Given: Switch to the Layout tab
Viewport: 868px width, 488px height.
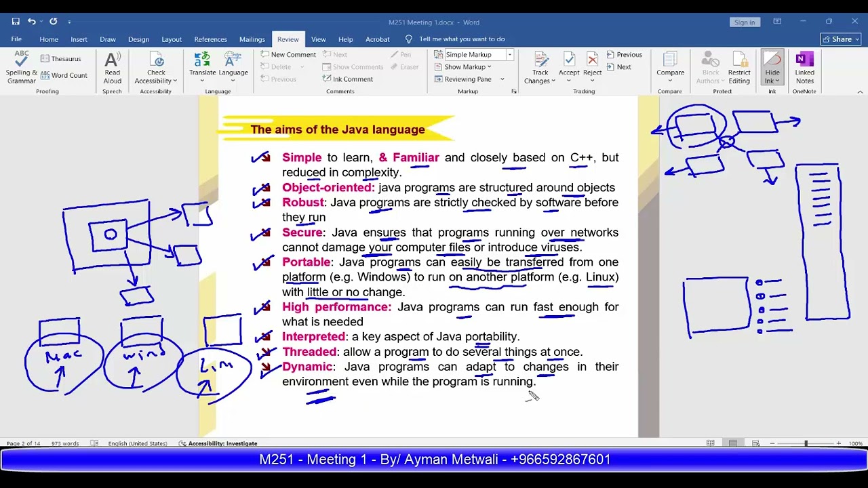Looking at the screenshot, I should (x=172, y=39).
